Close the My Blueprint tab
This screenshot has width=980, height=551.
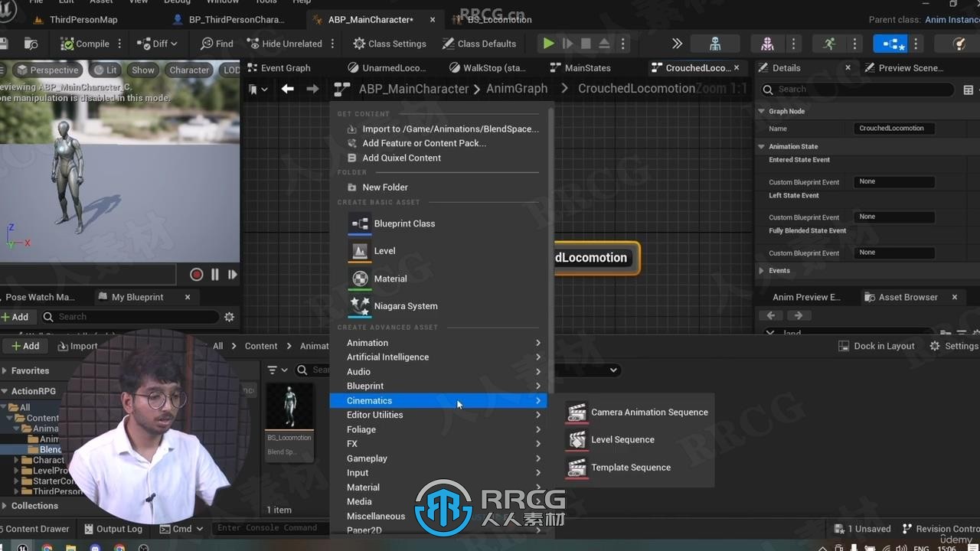click(188, 297)
